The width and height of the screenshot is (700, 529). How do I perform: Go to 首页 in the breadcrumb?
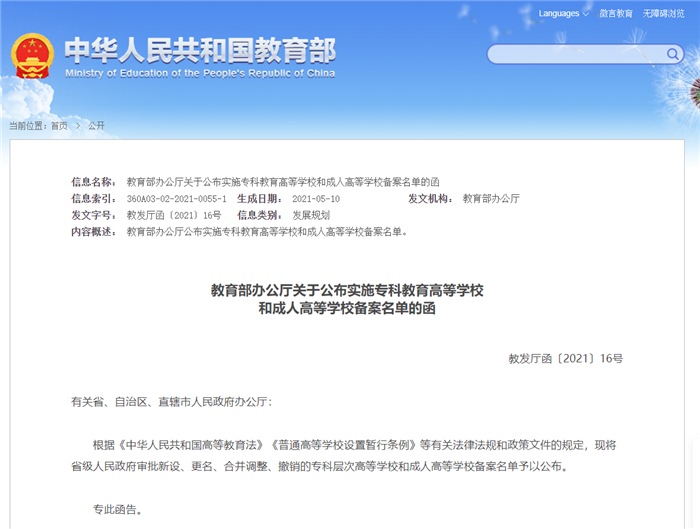point(59,126)
